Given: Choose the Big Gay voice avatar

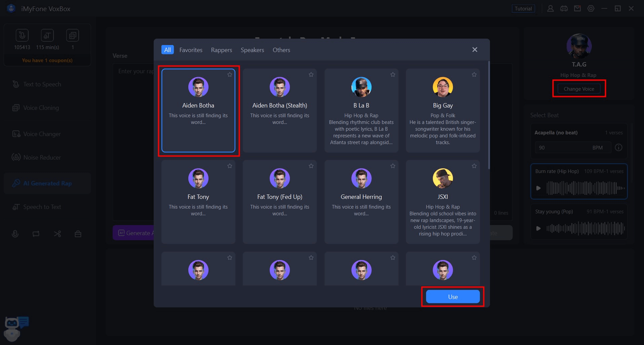Looking at the screenshot, I should 443,87.
